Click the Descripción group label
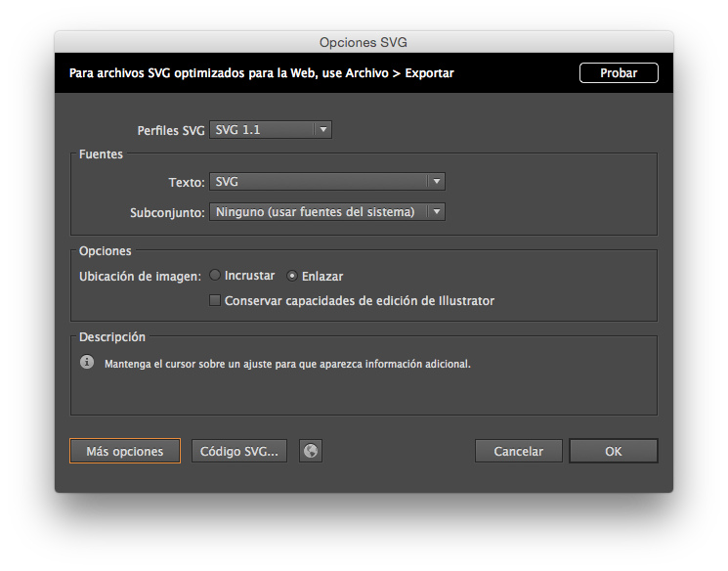Screen dimensions: 728x571 pos(112,337)
